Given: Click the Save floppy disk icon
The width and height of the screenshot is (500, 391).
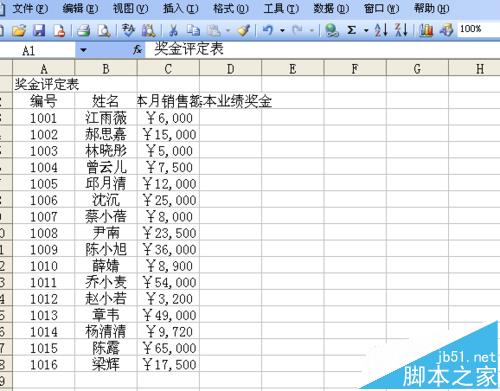Looking at the screenshot, I should point(39,31).
